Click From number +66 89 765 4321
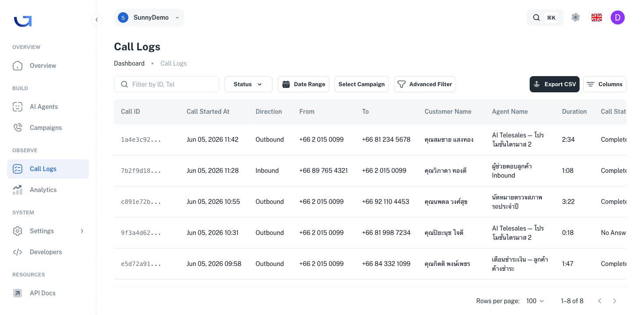 coord(323,171)
